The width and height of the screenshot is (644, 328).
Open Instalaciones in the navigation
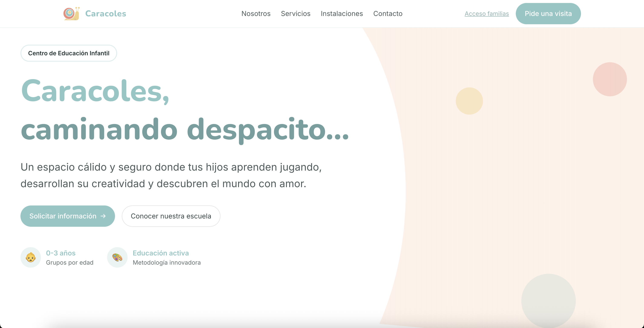pos(342,13)
